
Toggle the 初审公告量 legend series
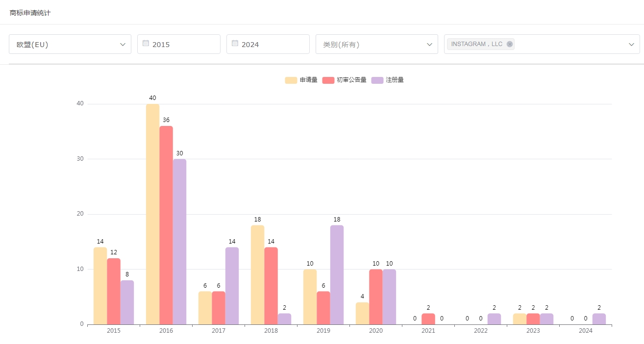(x=345, y=80)
